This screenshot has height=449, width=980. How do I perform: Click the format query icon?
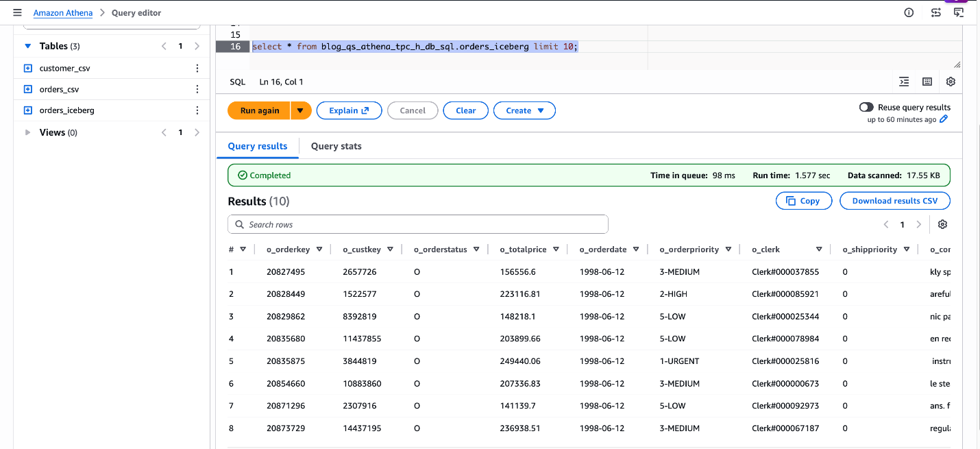pyautogui.click(x=904, y=82)
